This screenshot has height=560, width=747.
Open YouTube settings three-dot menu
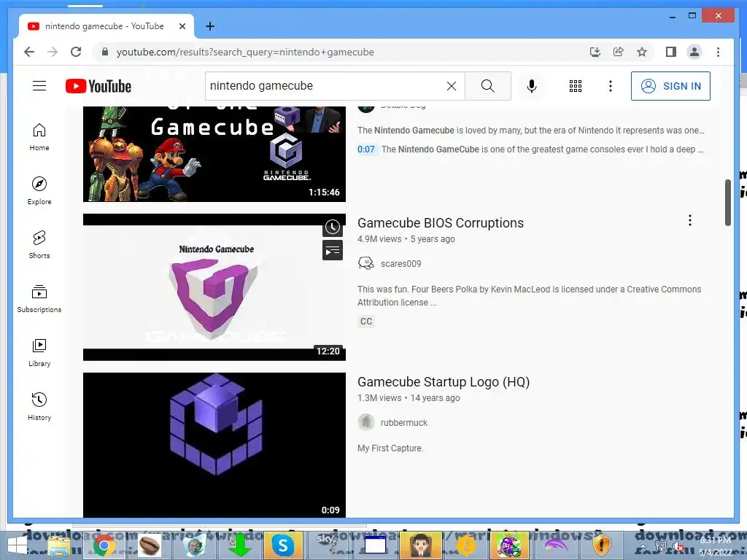click(611, 86)
